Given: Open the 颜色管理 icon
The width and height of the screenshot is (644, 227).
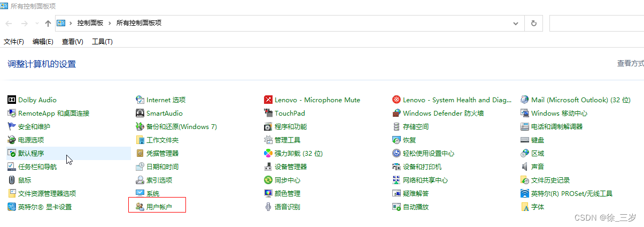Looking at the screenshot, I should [x=268, y=193].
